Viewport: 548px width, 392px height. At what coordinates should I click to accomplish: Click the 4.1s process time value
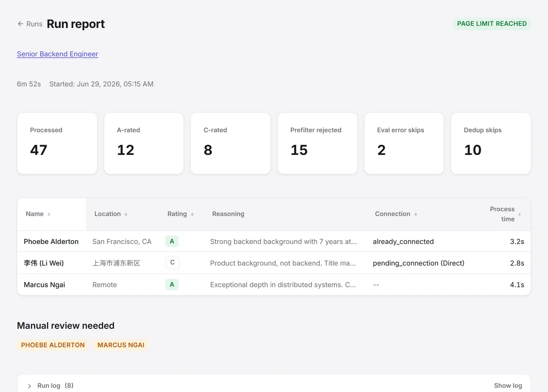(517, 285)
